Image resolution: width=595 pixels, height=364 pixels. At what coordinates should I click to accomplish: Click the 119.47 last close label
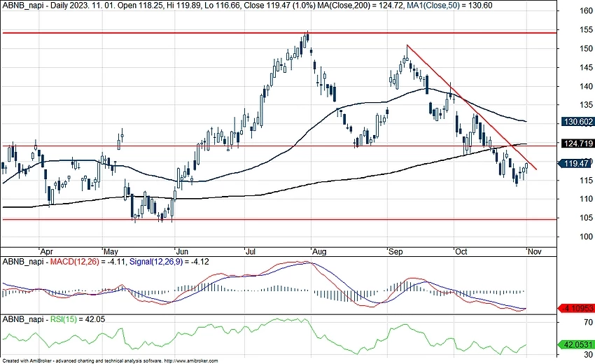click(x=575, y=164)
